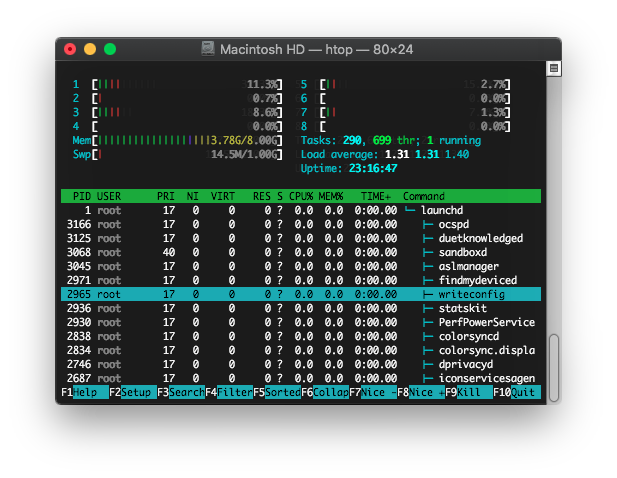
Task: Click F7 Nice minus button
Action: [373, 392]
